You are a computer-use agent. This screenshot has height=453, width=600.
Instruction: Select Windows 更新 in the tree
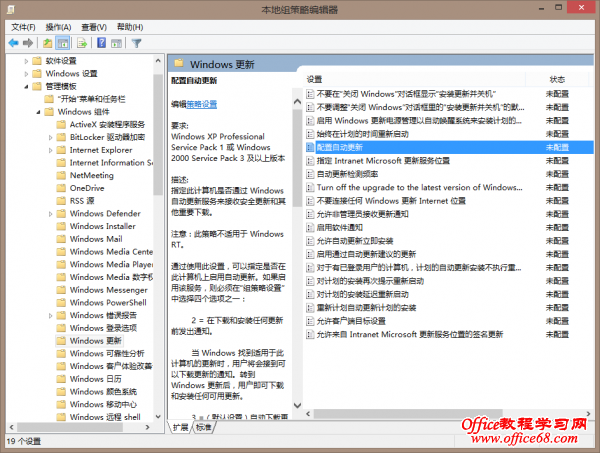(x=95, y=341)
